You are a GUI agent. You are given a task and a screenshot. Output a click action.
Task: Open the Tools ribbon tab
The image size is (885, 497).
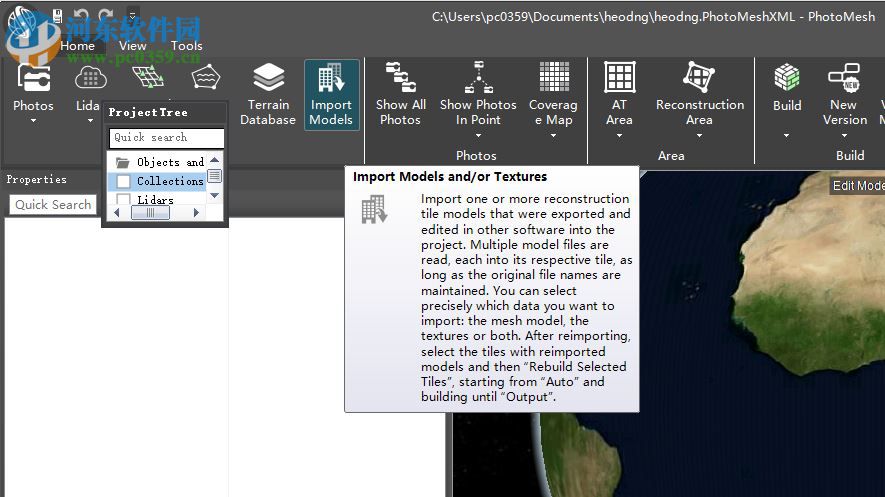pyautogui.click(x=186, y=45)
